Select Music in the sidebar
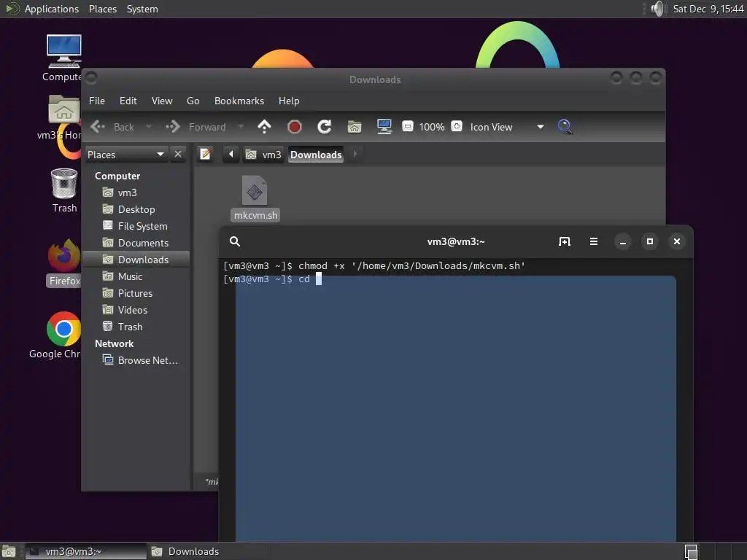 (x=136, y=276)
